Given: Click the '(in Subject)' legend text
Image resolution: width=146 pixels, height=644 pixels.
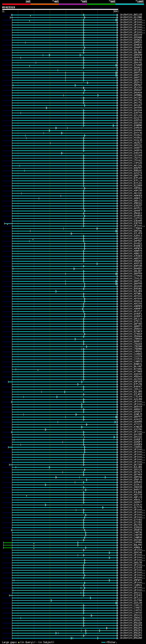Looking at the screenshot, I should pyautogui.click(x=46, y=642).
